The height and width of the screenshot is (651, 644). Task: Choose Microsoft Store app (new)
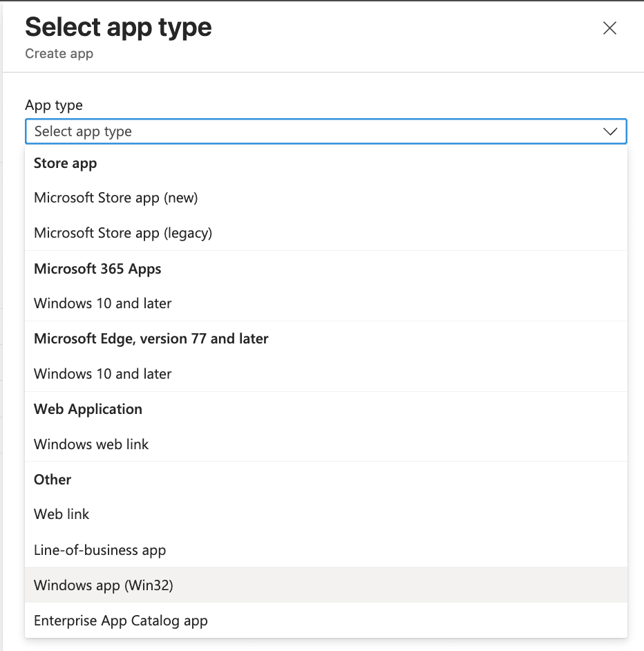[116, 198]
